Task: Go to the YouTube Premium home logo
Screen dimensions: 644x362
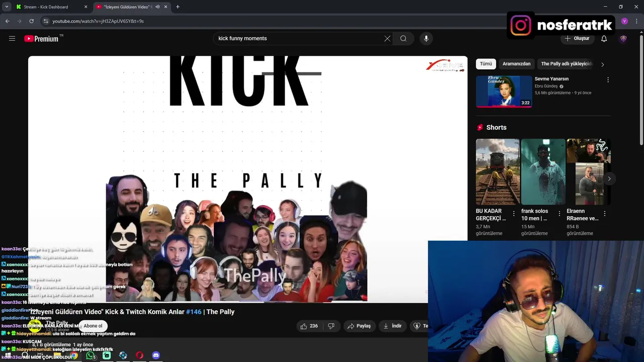Action: (41, 39)
